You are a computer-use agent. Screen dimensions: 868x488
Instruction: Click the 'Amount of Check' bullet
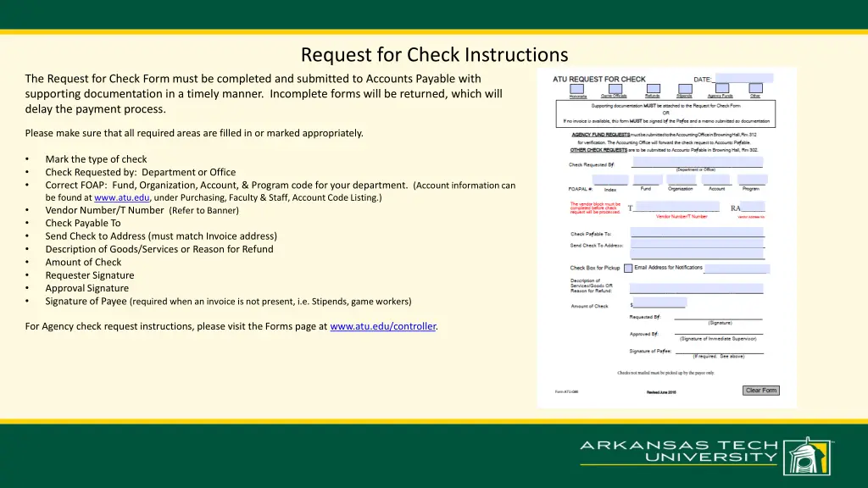pyautogui.click(x=83, y=263)
